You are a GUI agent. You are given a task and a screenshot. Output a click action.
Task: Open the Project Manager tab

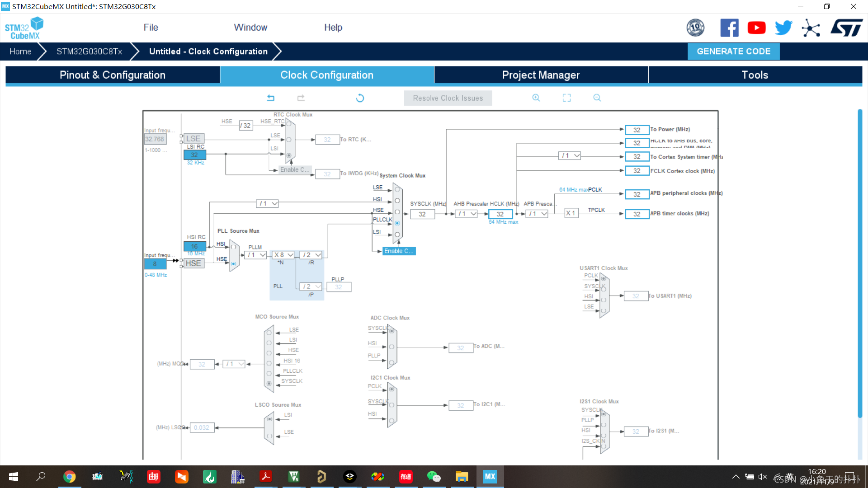point(541,75)
